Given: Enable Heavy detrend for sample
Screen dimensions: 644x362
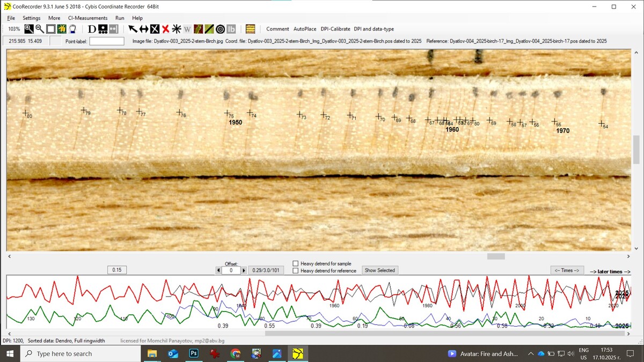Looking at the screenshot, I should [x=296, y=263].
